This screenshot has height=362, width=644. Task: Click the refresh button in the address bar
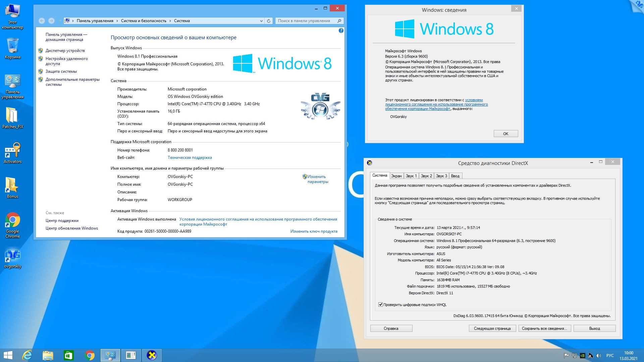point(269,21)
